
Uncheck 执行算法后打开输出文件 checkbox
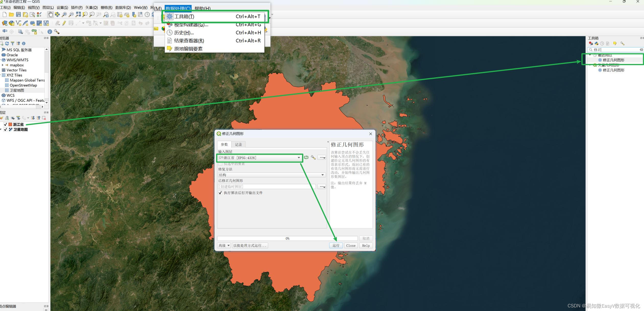pyautogui.click(x=220, y=193)
